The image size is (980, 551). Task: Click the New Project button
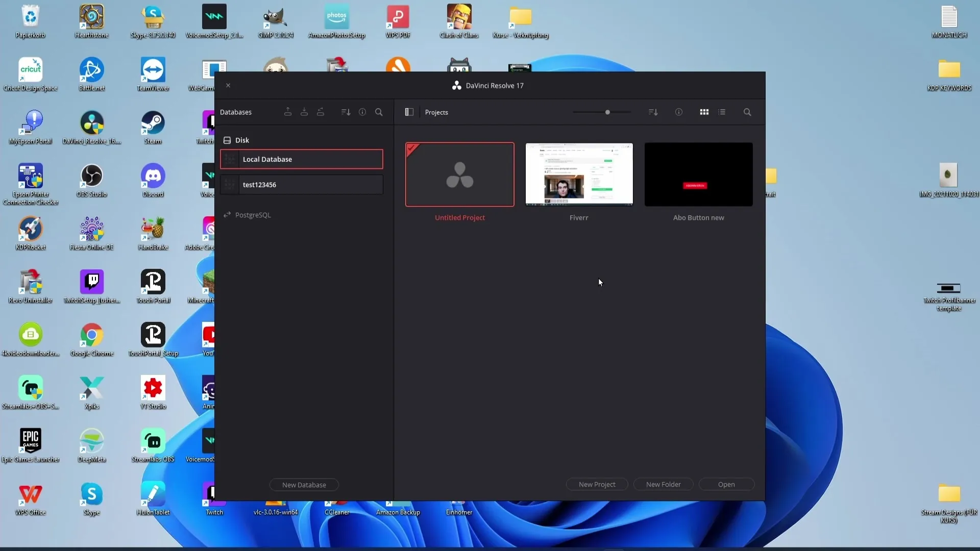[596, 484]
